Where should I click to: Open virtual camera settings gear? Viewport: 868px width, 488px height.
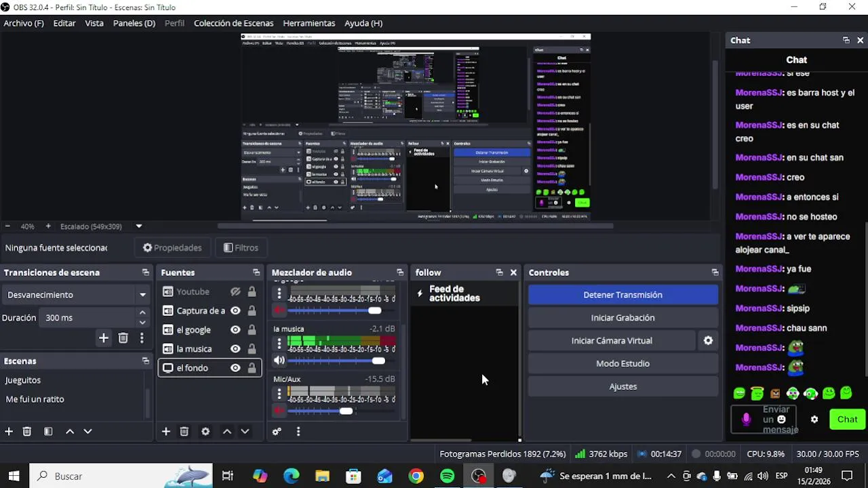[708, 340]
